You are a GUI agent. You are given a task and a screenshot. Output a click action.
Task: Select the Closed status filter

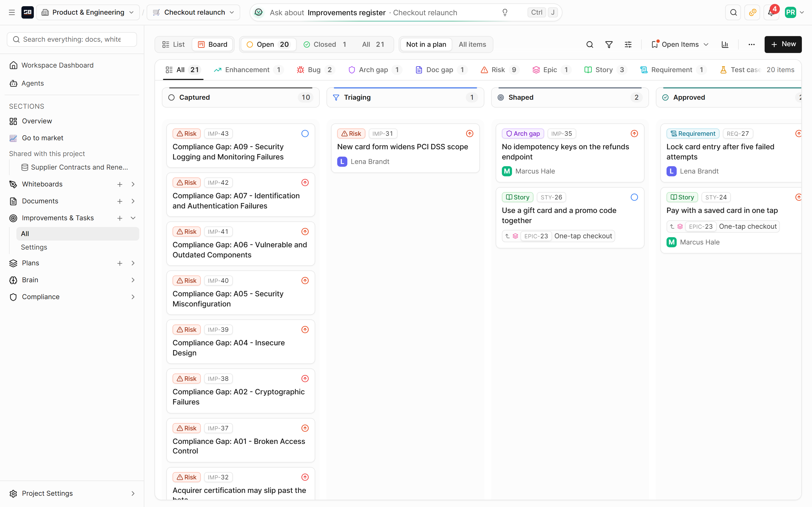point(325,45)
